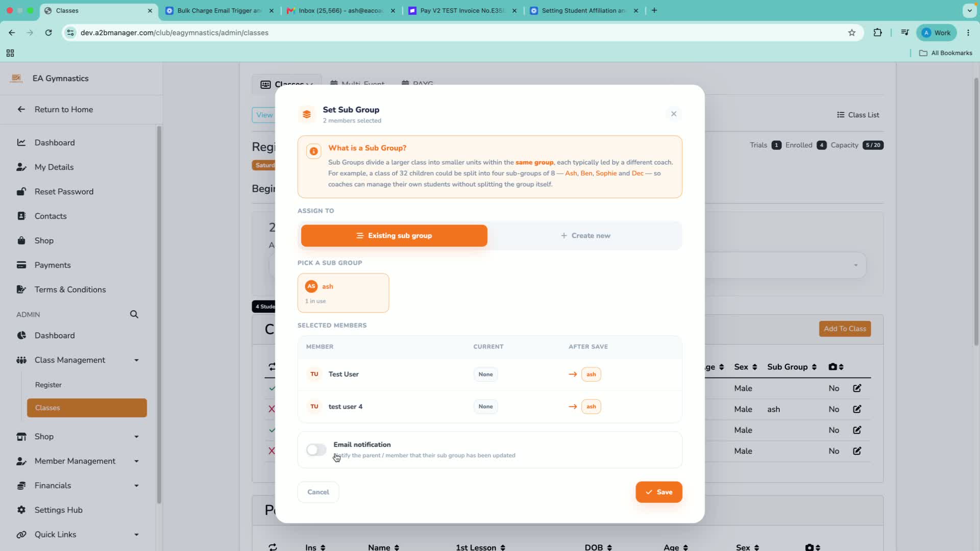Click the EA Gymnastics logo
Screen dimensions: 980x551
pyautogui.click(x=16, y=78)
